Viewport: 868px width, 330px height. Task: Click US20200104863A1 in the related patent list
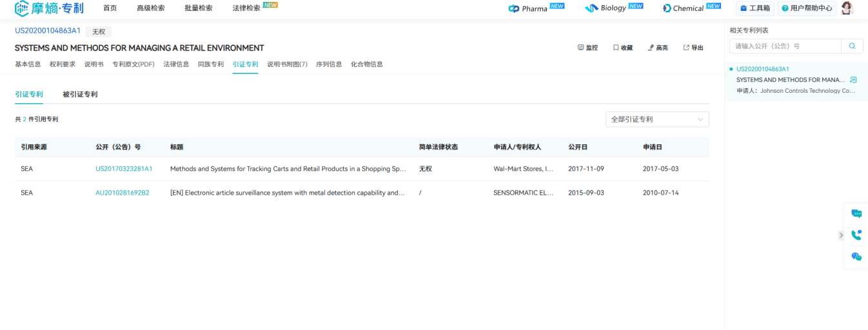click(x=763, y=69)
